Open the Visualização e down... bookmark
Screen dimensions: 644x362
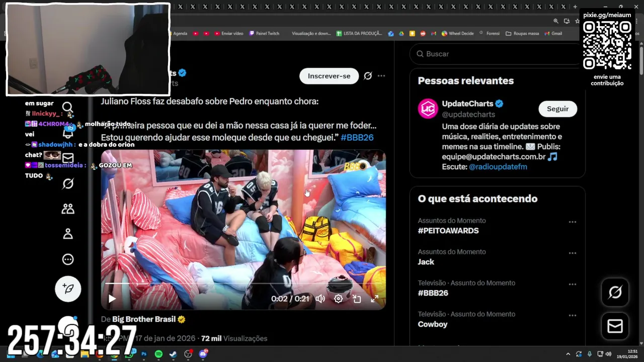click(311, 34)
